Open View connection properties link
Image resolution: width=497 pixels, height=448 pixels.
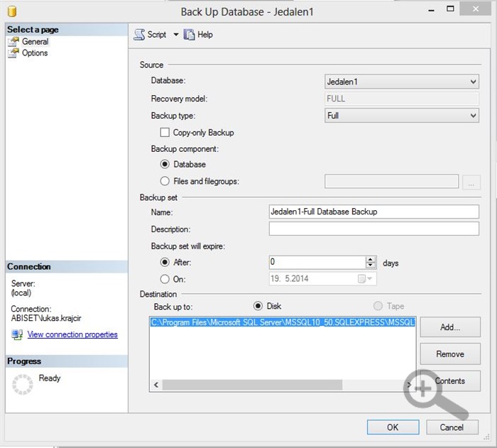pyautogui.click(x=72, y=334)
